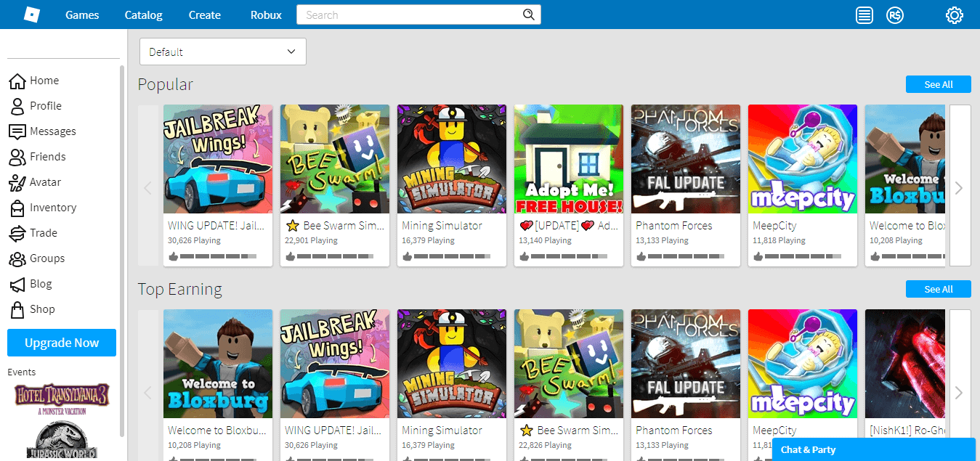Click the search input field
980x461 pixels.
coord(409,15)
